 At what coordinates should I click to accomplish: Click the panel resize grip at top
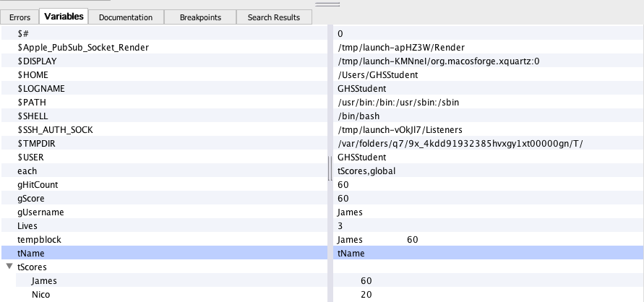point(327,4)
